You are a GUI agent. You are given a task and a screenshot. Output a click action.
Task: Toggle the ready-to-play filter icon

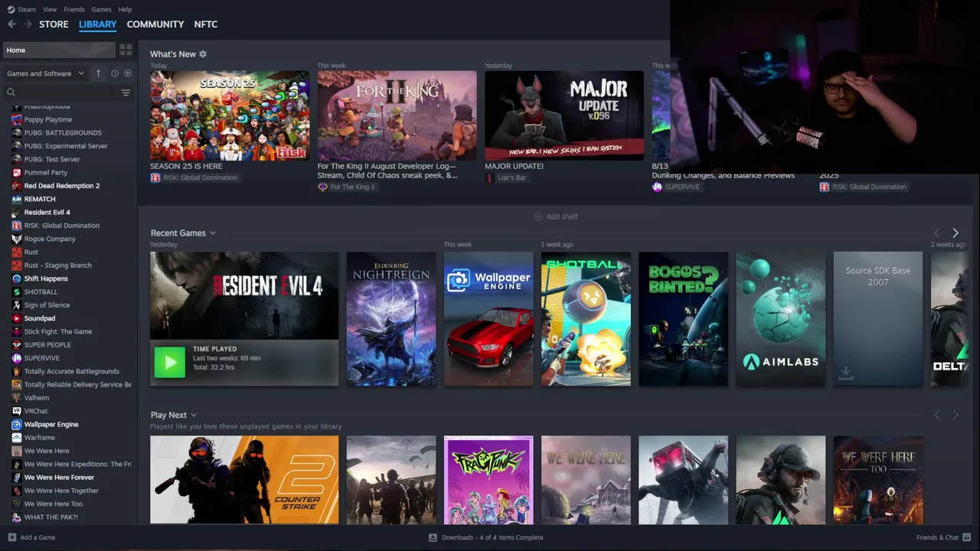tap(128, 73)
